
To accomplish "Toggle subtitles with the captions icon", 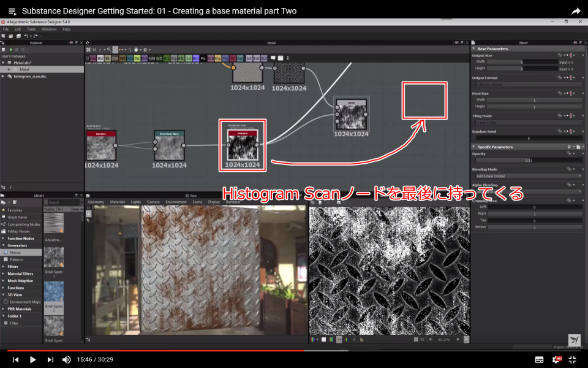I will [x=539, y=360].
